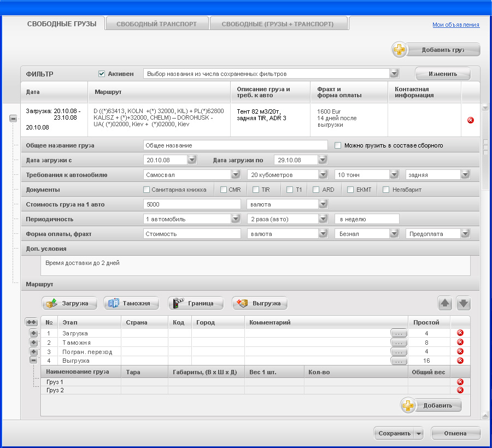This screenshot has height=448, width=492.
Task: Move the route stage down with arrow
Action: 464,303
